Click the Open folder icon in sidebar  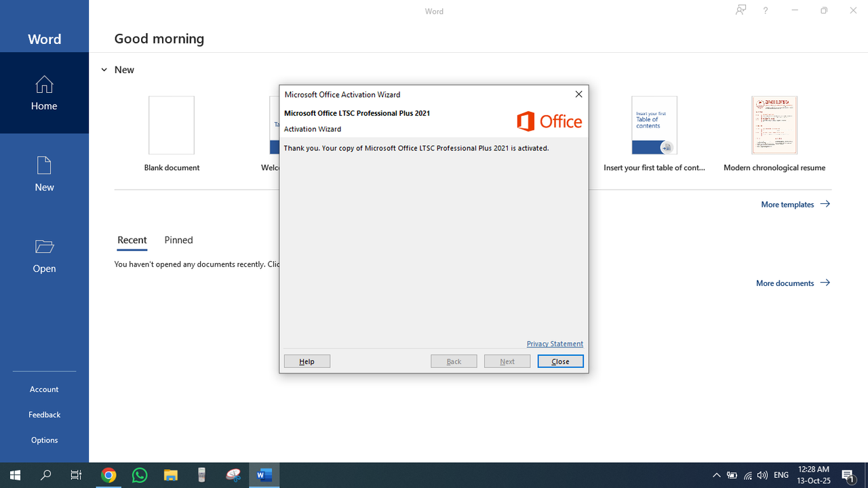[x=44, y=247]
